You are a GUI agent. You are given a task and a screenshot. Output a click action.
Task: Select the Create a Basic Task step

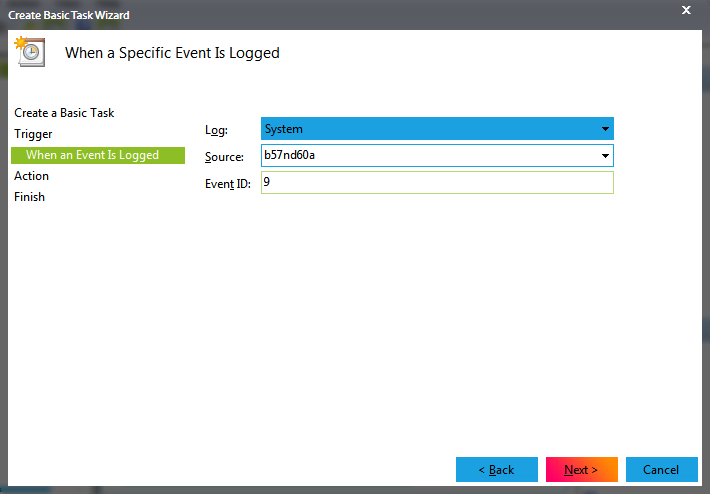click(64, 113)
